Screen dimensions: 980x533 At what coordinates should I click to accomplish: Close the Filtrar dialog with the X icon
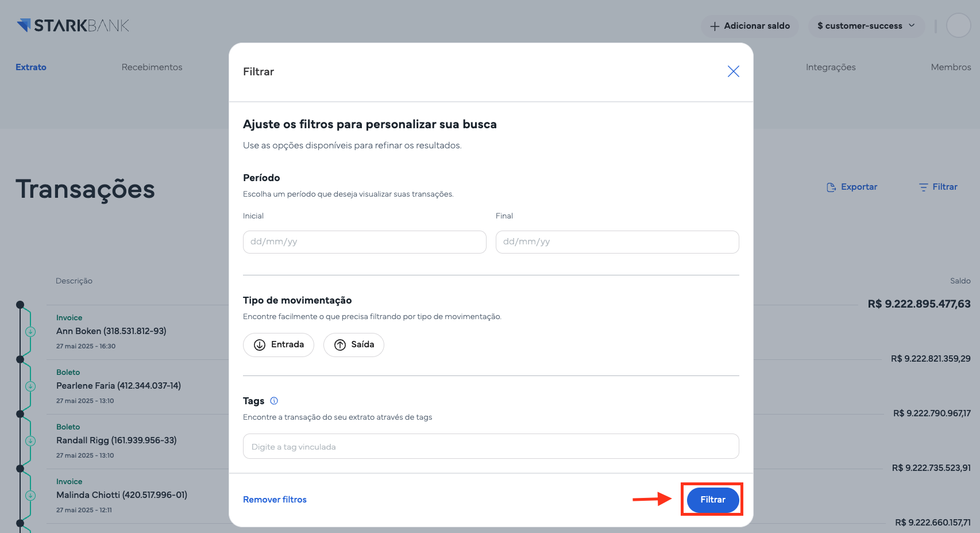point(733,71)
